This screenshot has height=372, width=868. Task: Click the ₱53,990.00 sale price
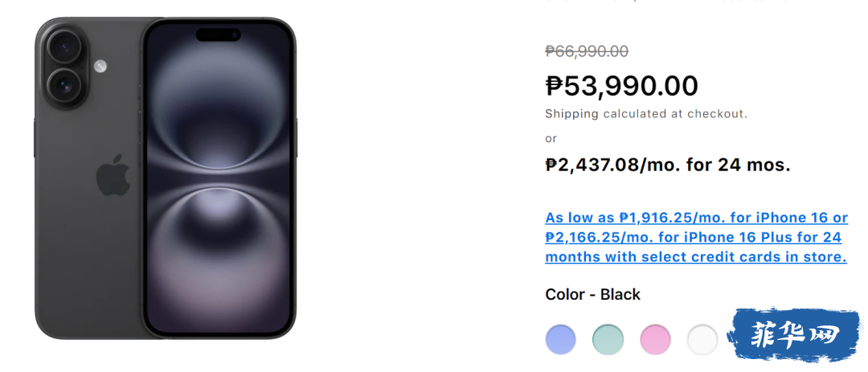621,85
